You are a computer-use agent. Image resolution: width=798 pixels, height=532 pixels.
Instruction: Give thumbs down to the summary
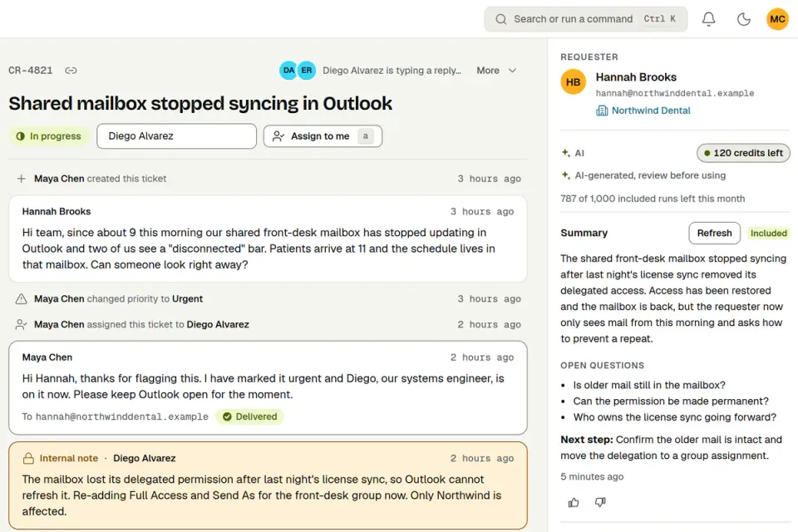click(600, 502)
